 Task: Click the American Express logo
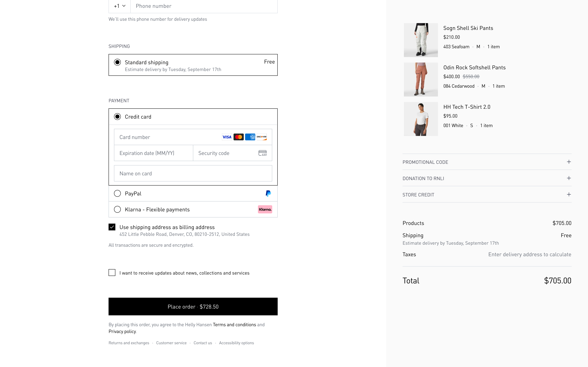[x=250, y=137]
